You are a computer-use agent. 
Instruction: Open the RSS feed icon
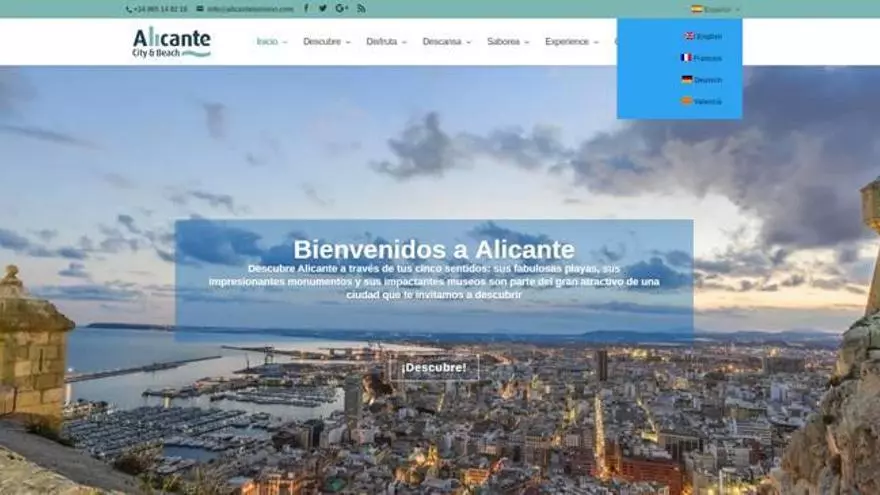pyautogui.click(x=361, y=8)
